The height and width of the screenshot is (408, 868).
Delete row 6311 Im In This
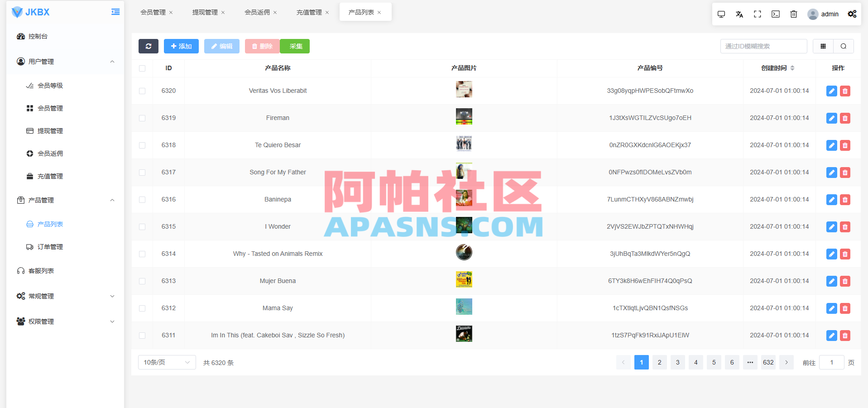845,336
